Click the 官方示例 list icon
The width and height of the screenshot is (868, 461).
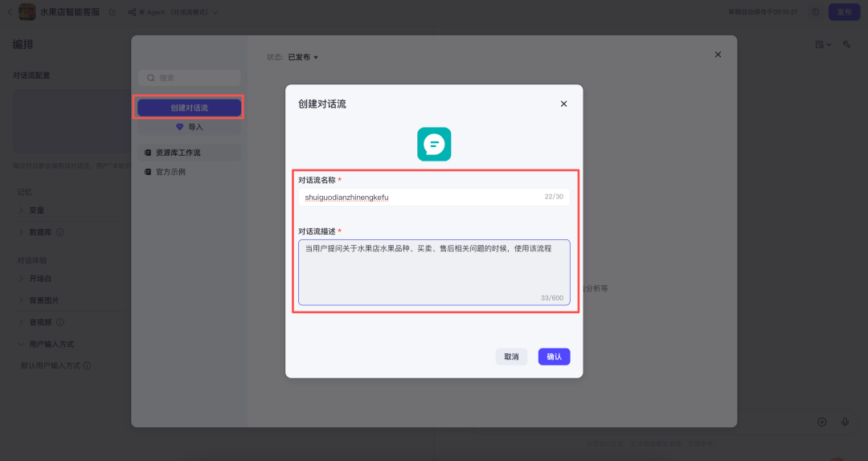tap(148, 172)
